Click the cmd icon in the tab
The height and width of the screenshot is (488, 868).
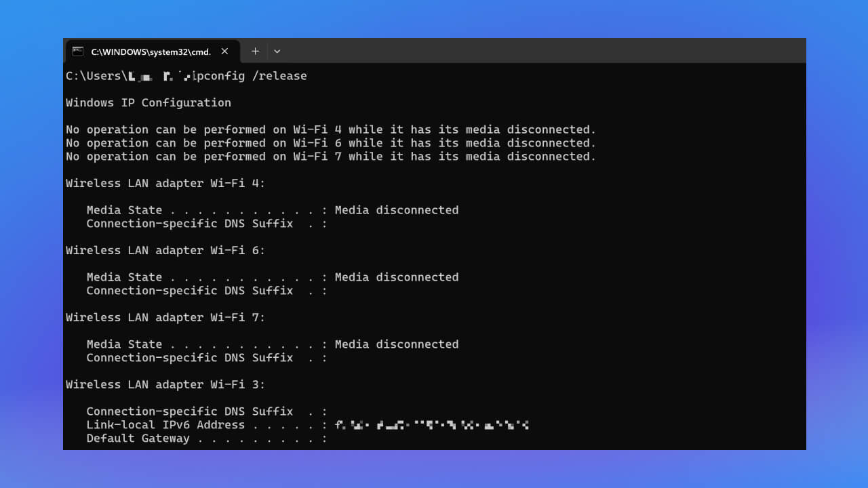[x=78, y=52]
